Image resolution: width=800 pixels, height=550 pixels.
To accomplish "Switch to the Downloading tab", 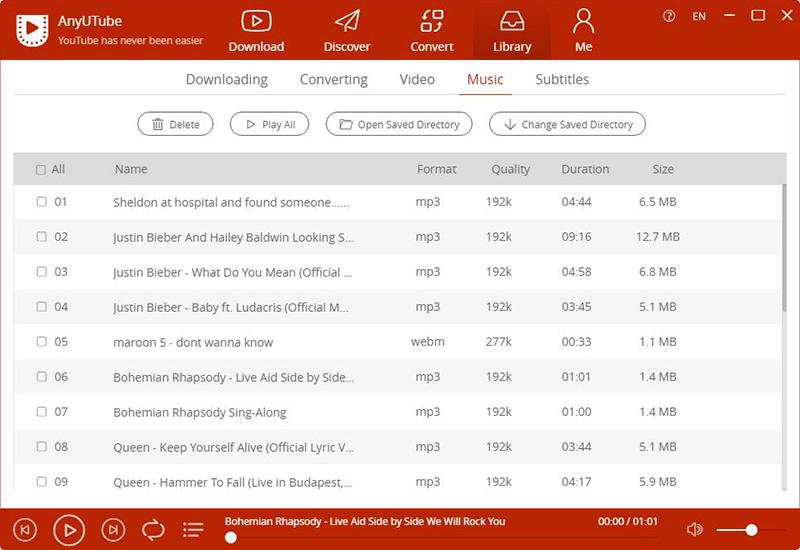I will (x=227, y=80).
